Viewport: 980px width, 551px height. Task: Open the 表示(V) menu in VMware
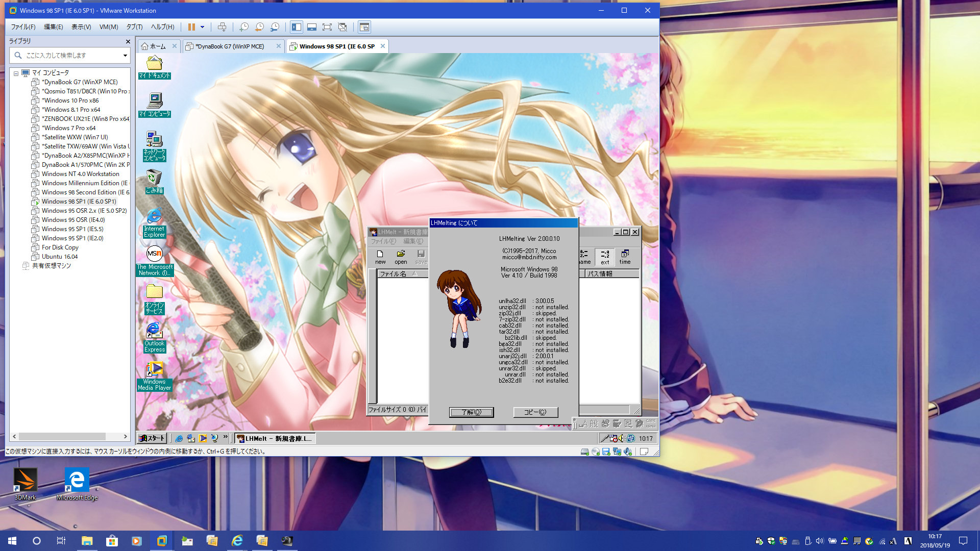pos(81,27)
